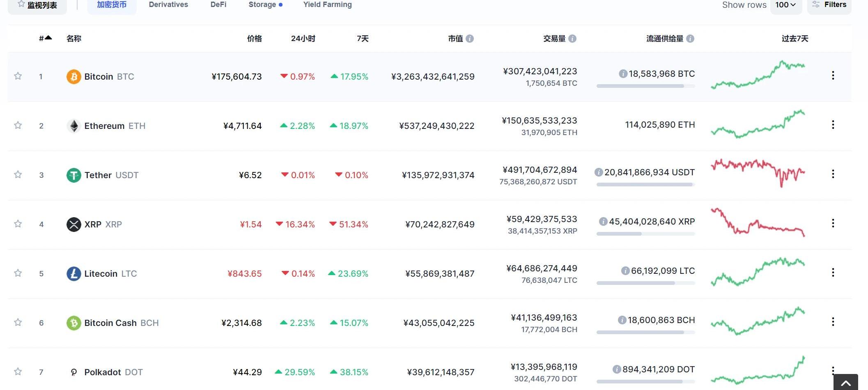
Task: Sort the table by 价格 column
Action: (x=255, y=39)
